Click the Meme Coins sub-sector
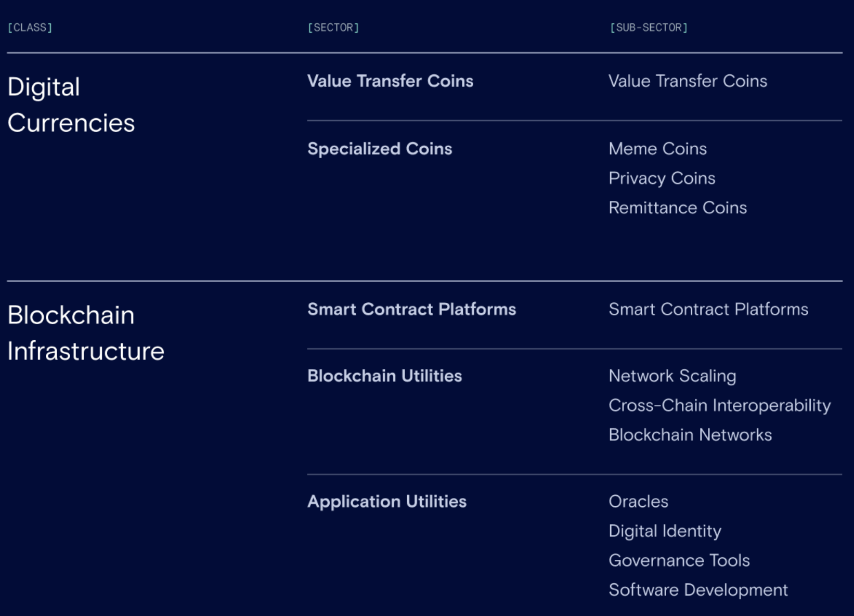Image resolution: width=854 pixels, height=616 pixels. coord(657,149)
